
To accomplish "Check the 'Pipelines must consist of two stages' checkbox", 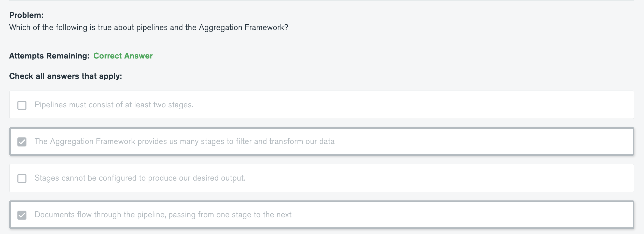I will pyautogui.click(x=22, y=105).
